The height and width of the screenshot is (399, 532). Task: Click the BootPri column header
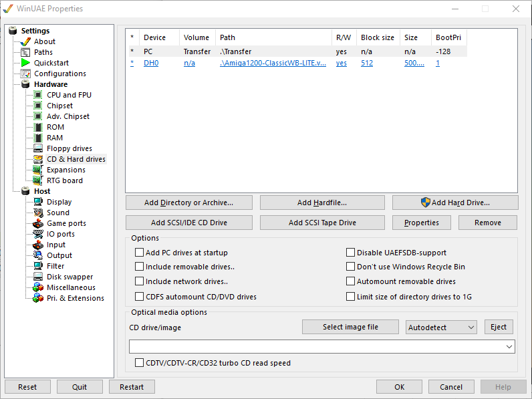(x=448, y=37)
